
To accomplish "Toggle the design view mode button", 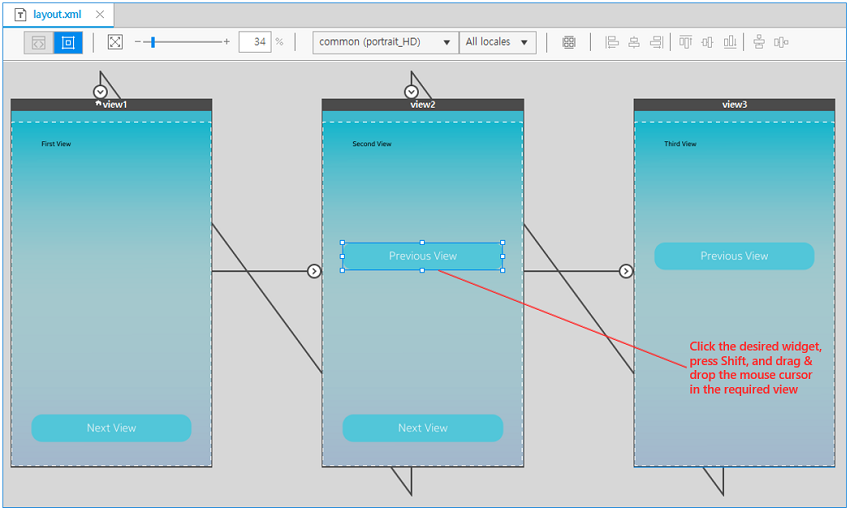I will [x=68, y=43].
